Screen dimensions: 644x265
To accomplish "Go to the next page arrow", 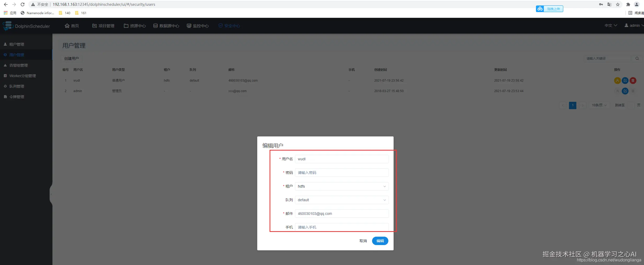I will click(x=583, y=105).
